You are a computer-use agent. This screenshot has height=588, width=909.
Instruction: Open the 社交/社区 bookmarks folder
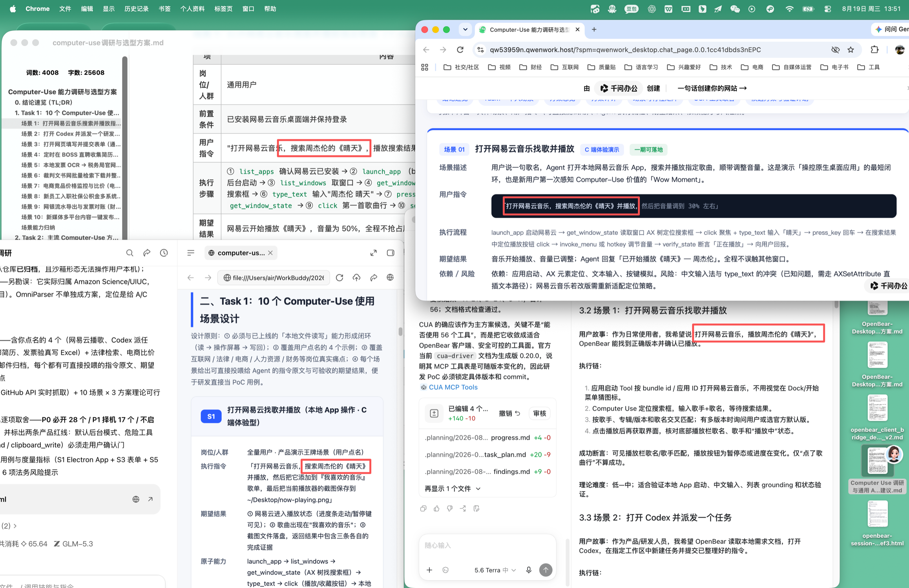coord(461,67)
